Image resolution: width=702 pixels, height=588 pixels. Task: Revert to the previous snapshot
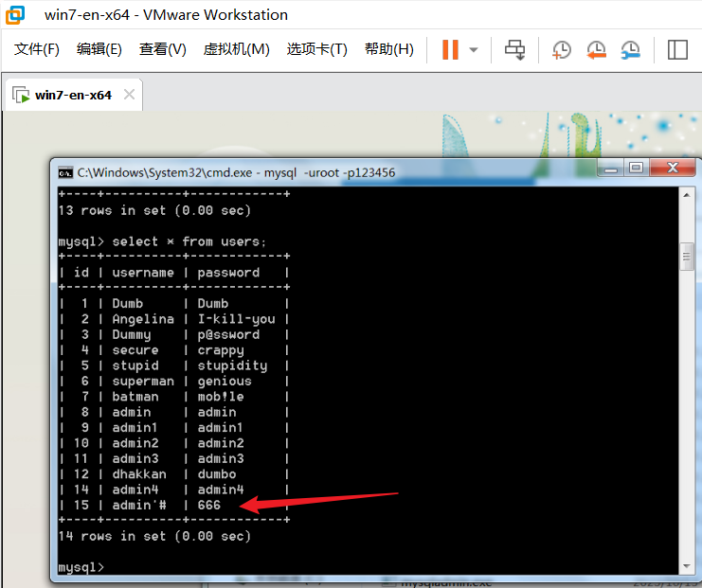click(x=596, y=49)
